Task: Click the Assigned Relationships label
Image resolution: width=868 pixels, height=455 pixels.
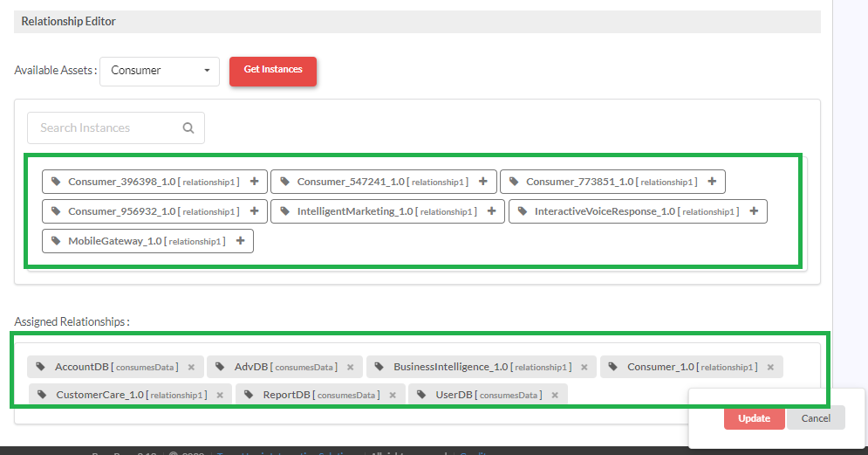Action: click(x=72, y=322)
